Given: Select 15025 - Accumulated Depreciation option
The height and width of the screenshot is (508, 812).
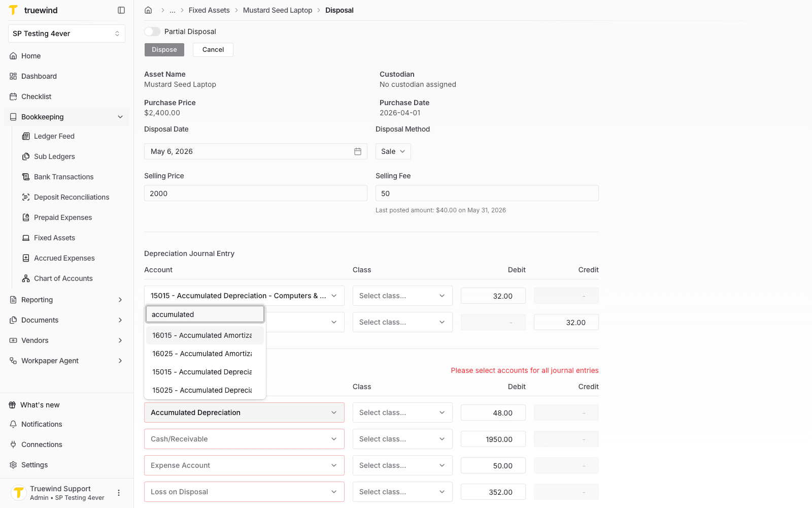Looking at the screenshot, I should coord(205,390).
